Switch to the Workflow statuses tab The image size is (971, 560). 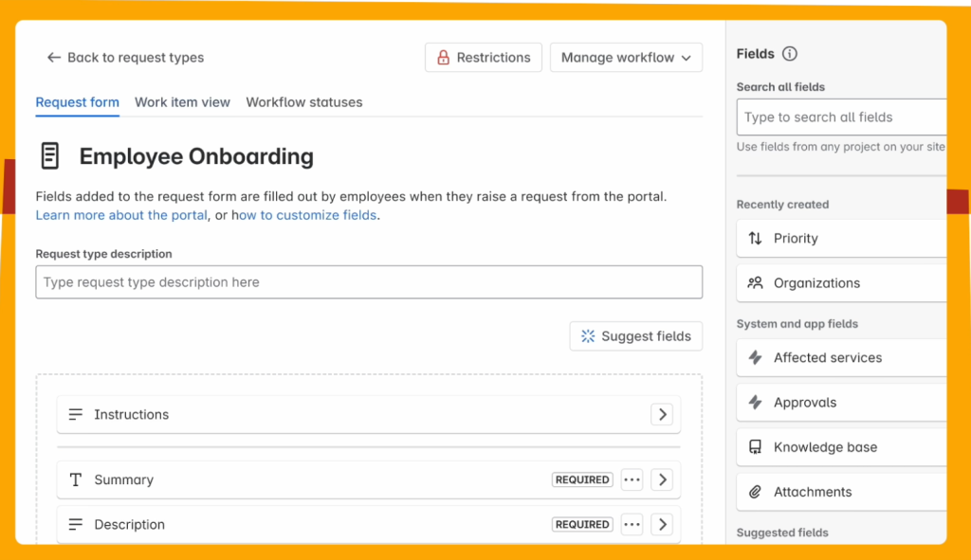[x=303, y=101]
